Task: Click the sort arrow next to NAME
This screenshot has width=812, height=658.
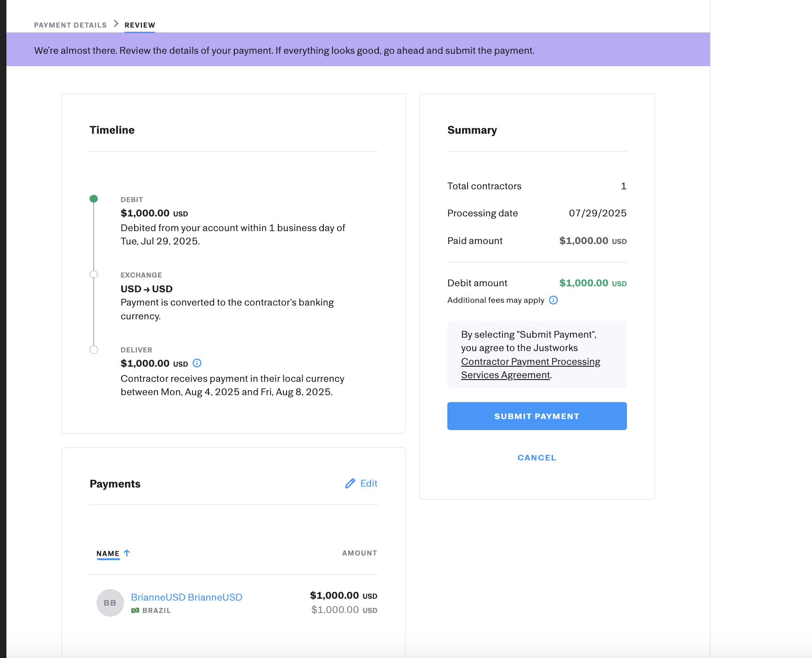Action: [127, 553]
